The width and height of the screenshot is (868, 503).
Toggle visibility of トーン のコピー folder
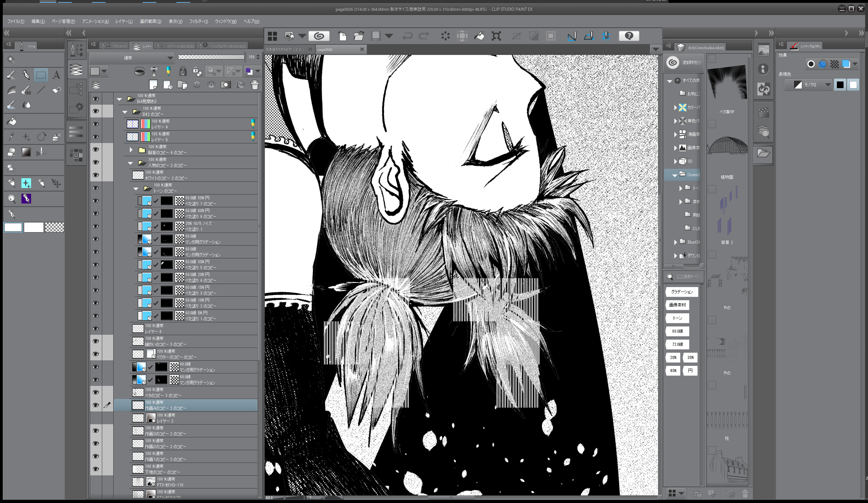96,188
